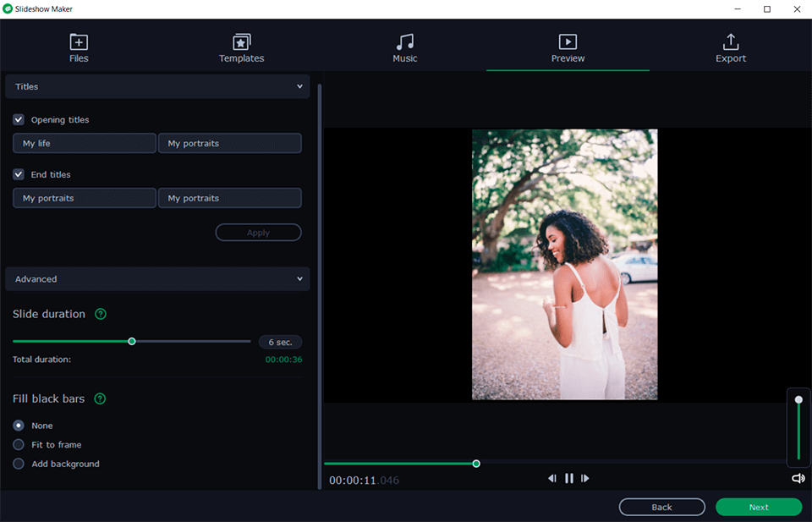
Task: Choose the Add background radio option
Action: click(17, 464)
